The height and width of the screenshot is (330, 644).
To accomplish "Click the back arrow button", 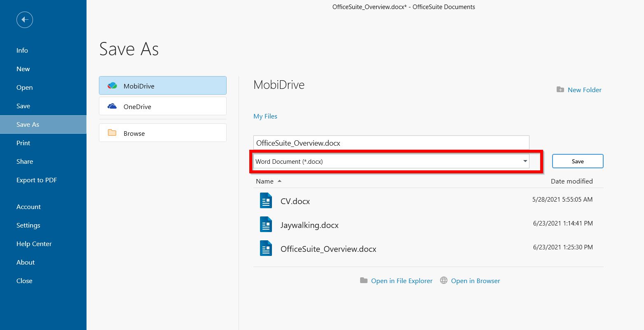I will pos(24,19).
